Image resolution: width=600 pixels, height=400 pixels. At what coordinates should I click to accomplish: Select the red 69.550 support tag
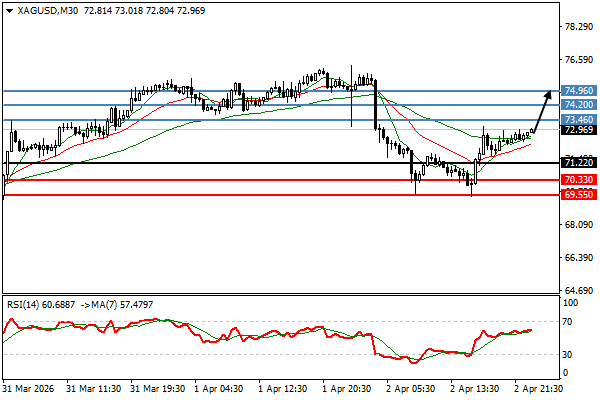[579, 195]
